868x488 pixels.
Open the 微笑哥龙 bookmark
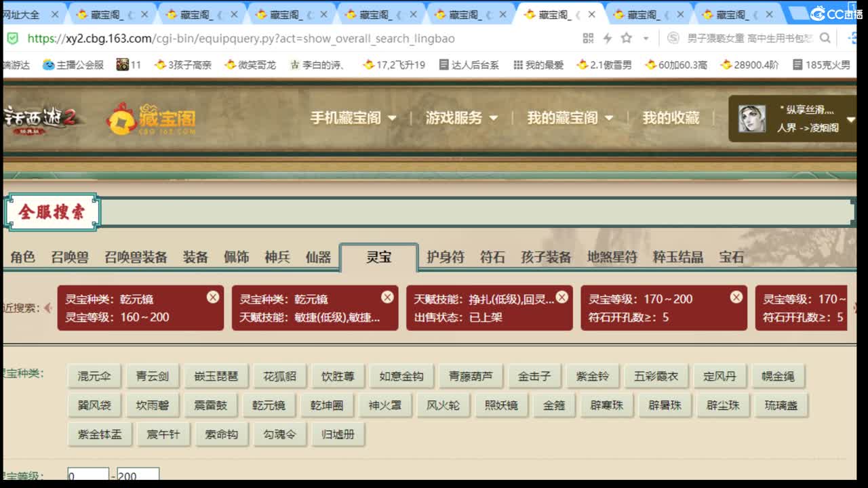click(x=250, y=65)
